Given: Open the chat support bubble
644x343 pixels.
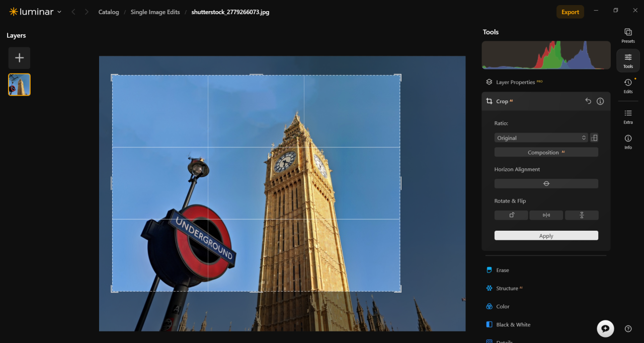Looking at the screenshot, I should click(605, 328).
